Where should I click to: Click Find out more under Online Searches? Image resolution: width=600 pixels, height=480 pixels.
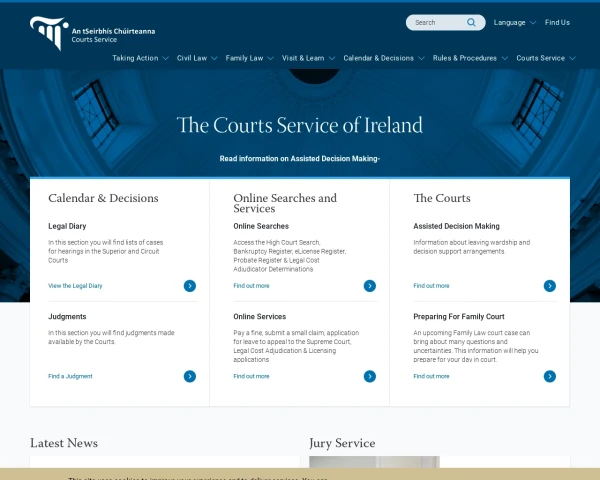pos(251,286)
